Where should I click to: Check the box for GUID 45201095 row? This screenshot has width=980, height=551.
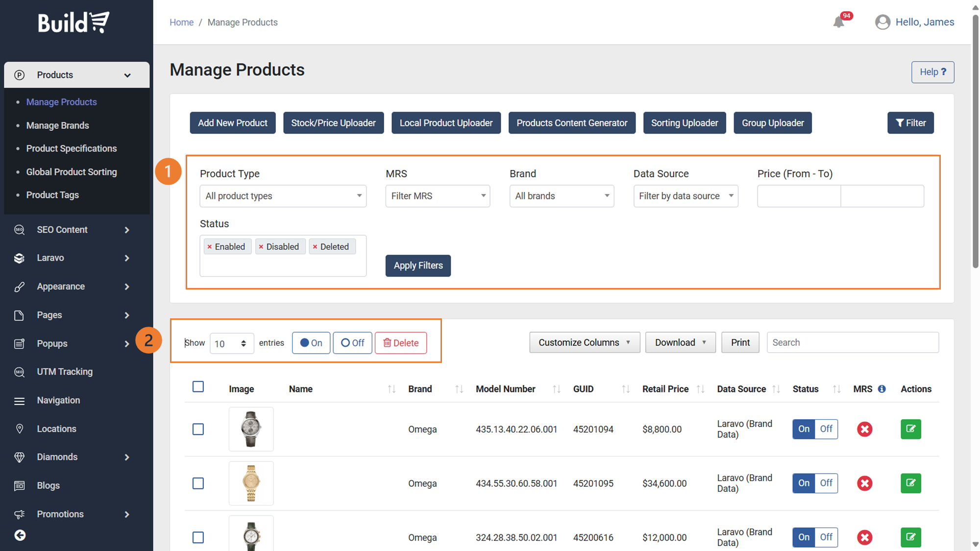point(198,483)
